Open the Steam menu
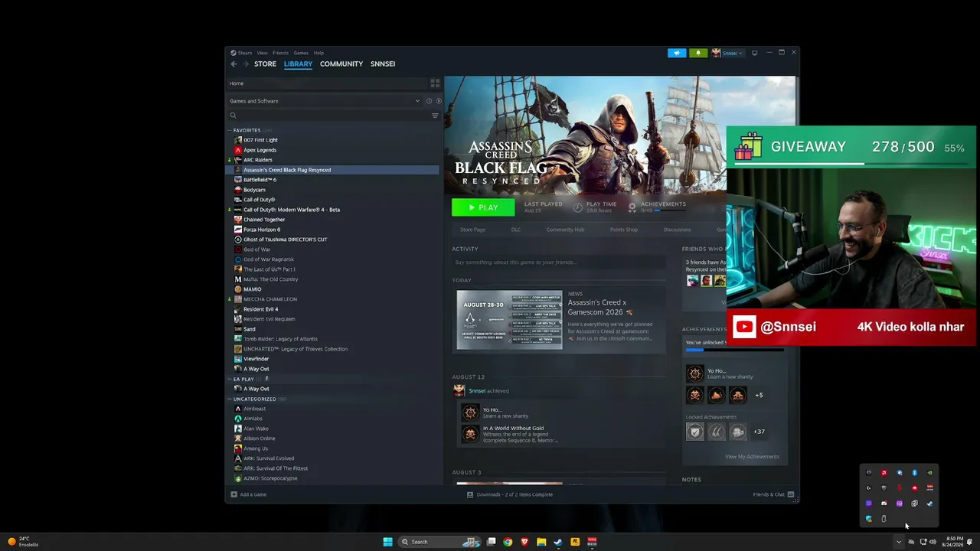The width and height of the screenshot is (980, 551). [x=244, y=53]
